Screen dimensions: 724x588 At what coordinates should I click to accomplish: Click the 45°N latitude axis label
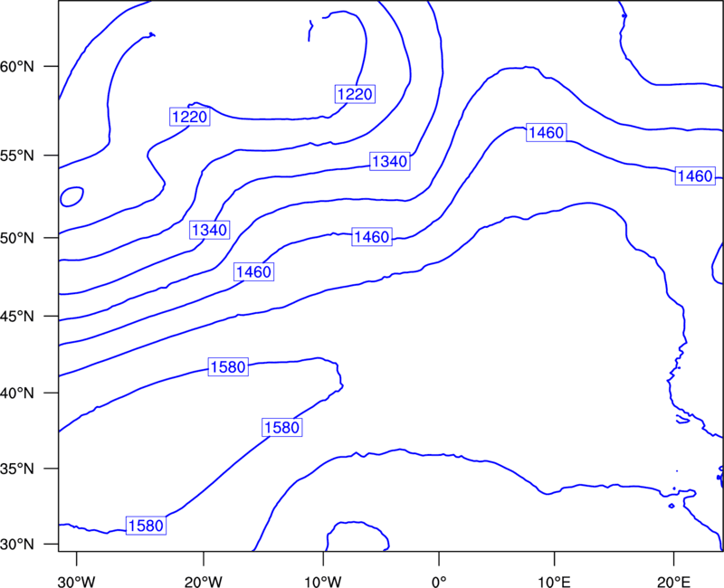(x=17, y=316)
